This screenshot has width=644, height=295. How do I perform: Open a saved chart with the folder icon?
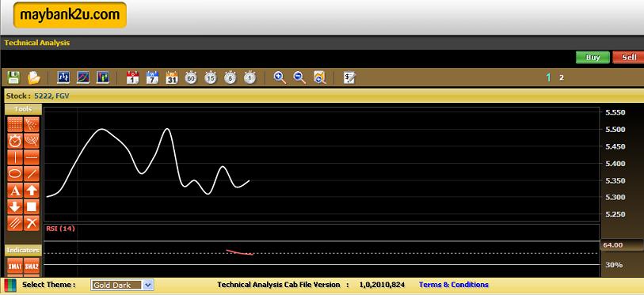click(34, 78)
